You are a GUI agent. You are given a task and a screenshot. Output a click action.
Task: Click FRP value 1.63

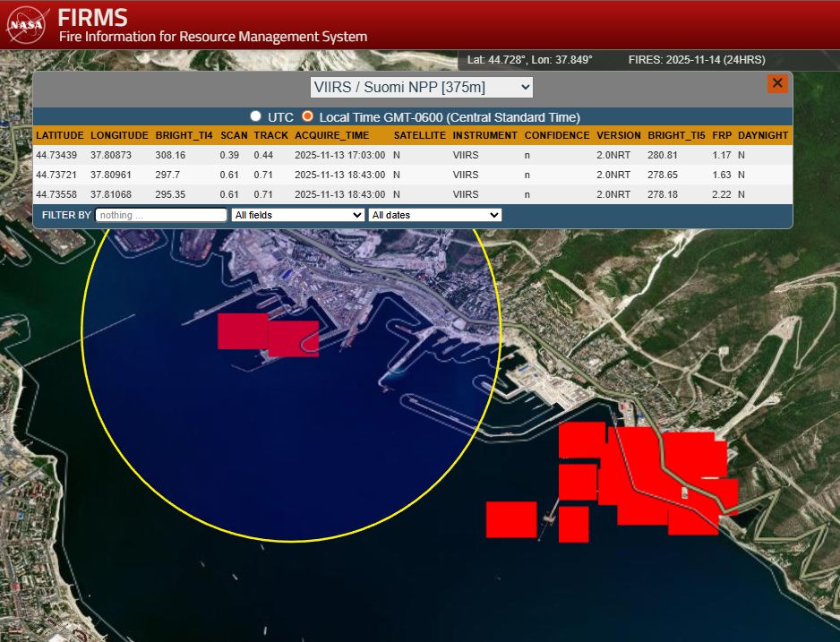click(x=722, y=175)
